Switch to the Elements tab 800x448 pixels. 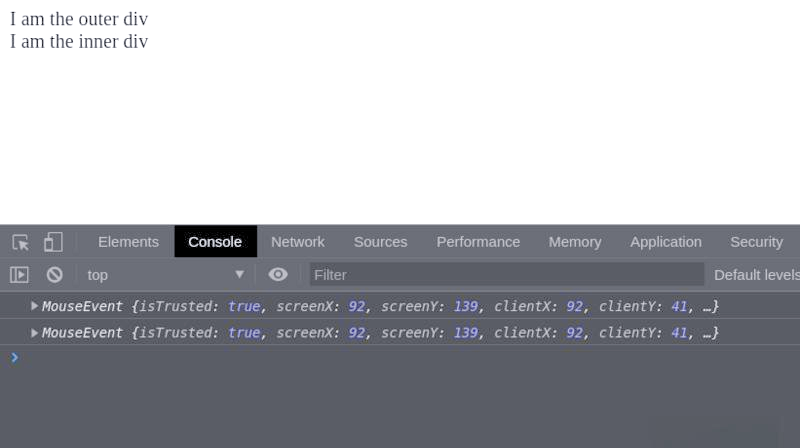(128, 242)
